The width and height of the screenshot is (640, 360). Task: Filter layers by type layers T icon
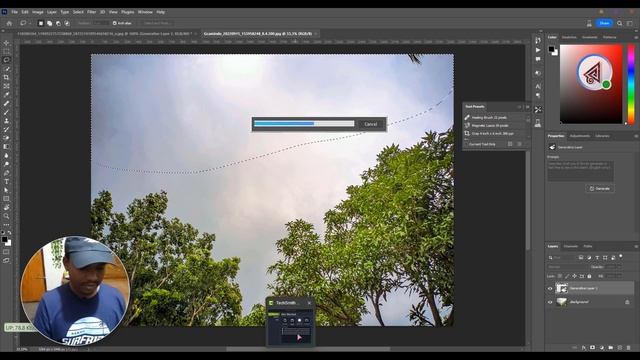point(597,258)
